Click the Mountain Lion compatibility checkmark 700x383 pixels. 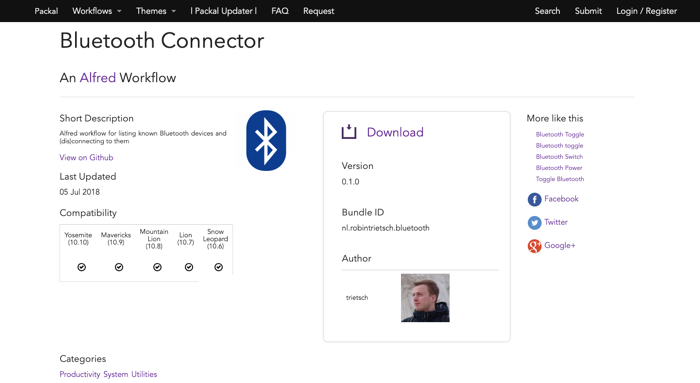pyautogui.click(x=157, y=267)
